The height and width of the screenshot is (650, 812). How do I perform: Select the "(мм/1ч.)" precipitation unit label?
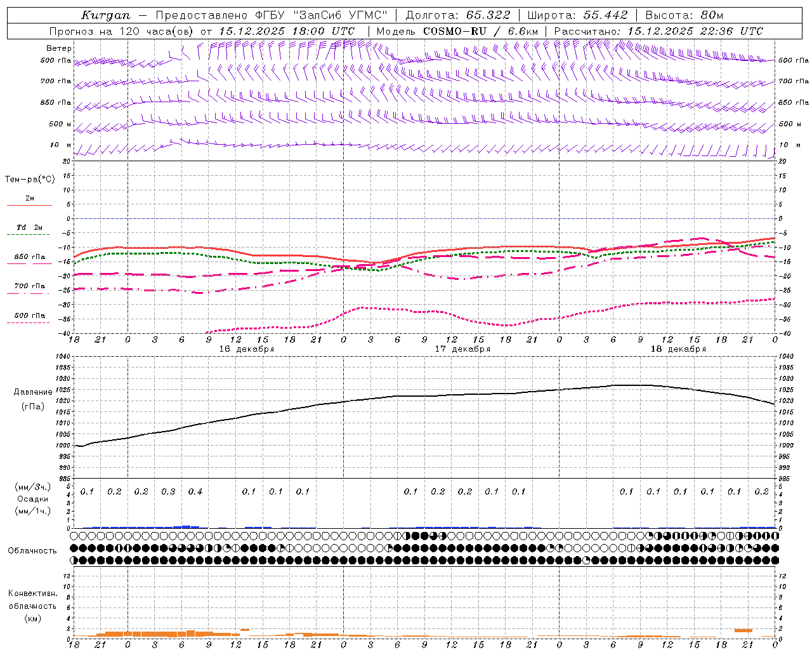pyautogui.click(x=33, y=511)
